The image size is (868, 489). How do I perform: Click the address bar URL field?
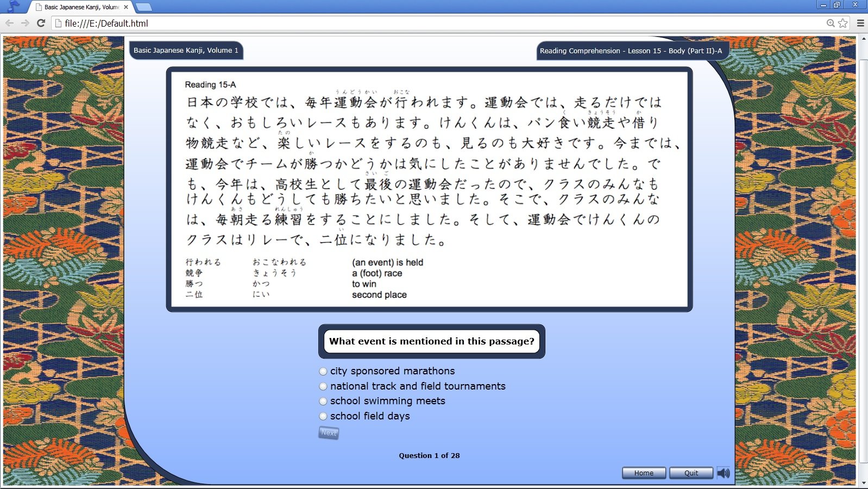pos(440,23)
